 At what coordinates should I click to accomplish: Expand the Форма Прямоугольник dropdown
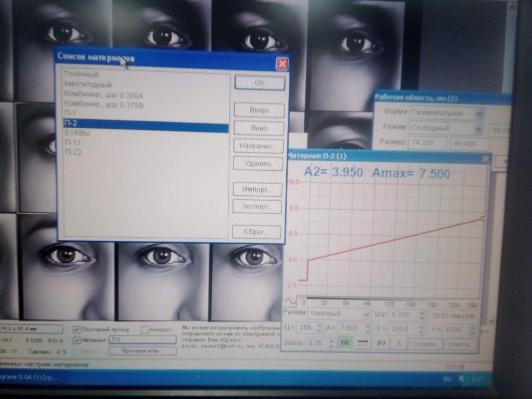[479, 113]
